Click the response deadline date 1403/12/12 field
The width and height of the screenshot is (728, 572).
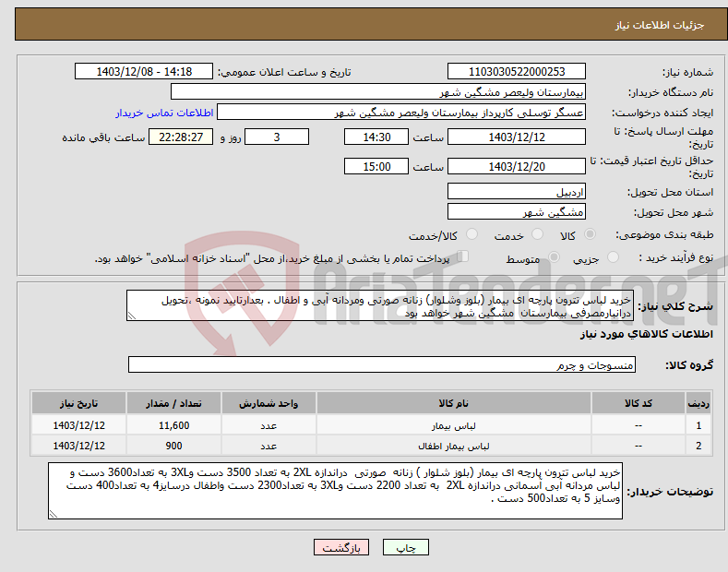click(x=517, y=137)
